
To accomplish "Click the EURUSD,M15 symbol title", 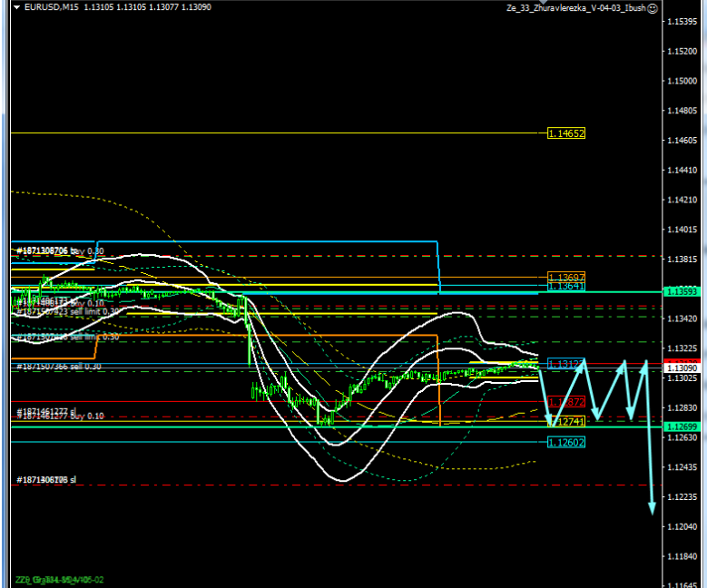I will [52, 7].
